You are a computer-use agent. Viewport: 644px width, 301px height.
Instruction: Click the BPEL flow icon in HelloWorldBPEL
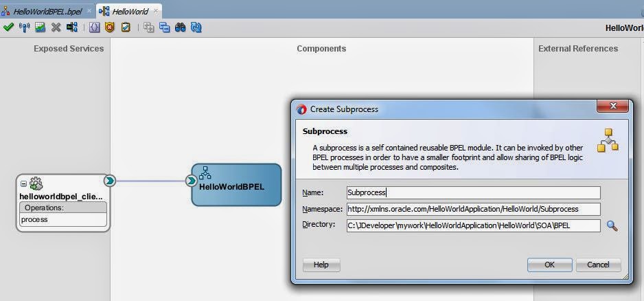[x=205, y=173]
